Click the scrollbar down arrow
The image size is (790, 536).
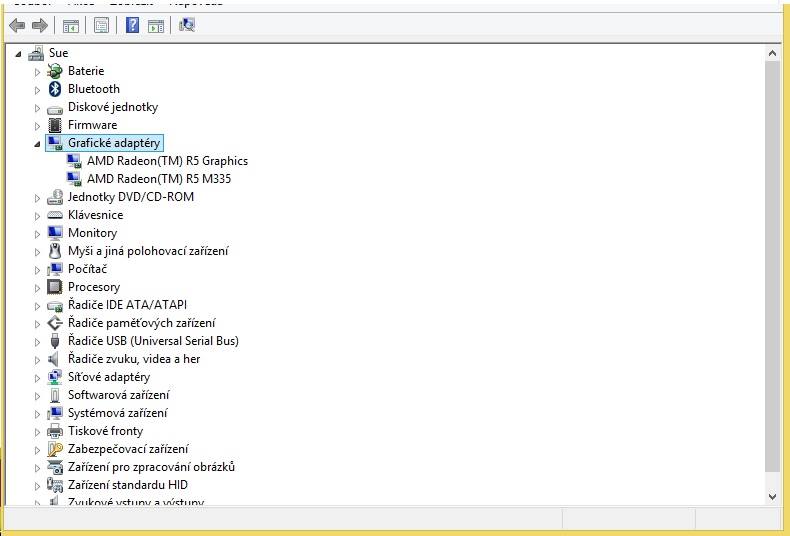[x=772, y=497]
